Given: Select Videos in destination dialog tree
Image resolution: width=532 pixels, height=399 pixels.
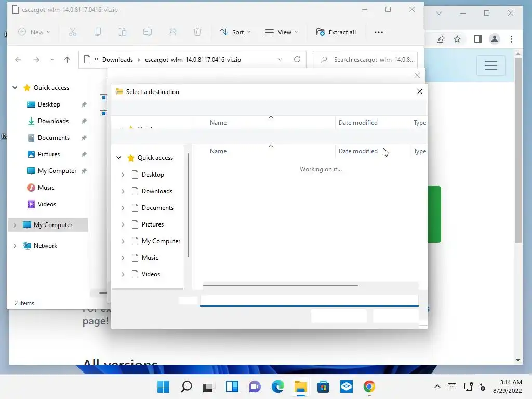Looking at the screenshot, I should coord(151,274).
